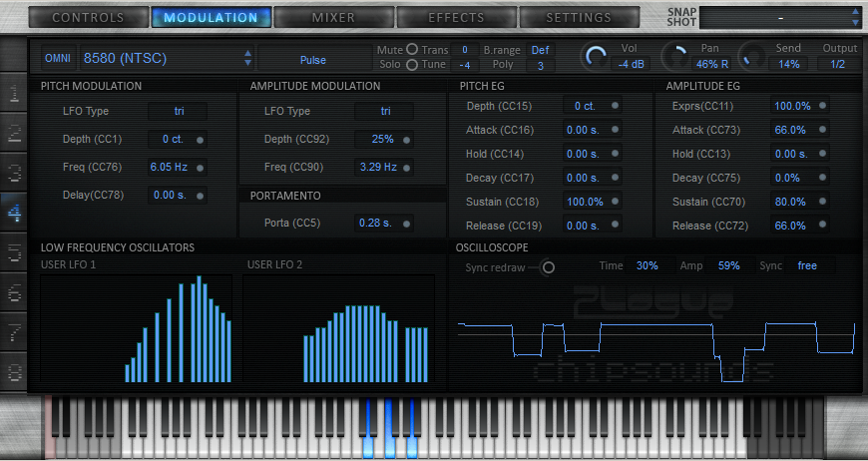The image size is (868, 461).
Task: Click MIDI learn dot for Depth (CC15)
Action: [615, 105]
